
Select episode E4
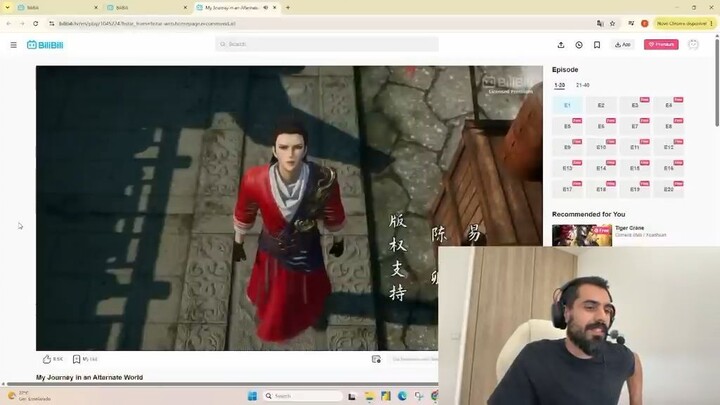pyautogui.click(x=669, y=105)
